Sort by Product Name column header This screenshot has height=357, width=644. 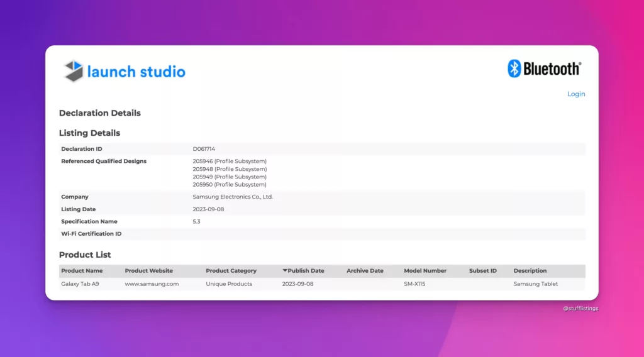point(82,271)
